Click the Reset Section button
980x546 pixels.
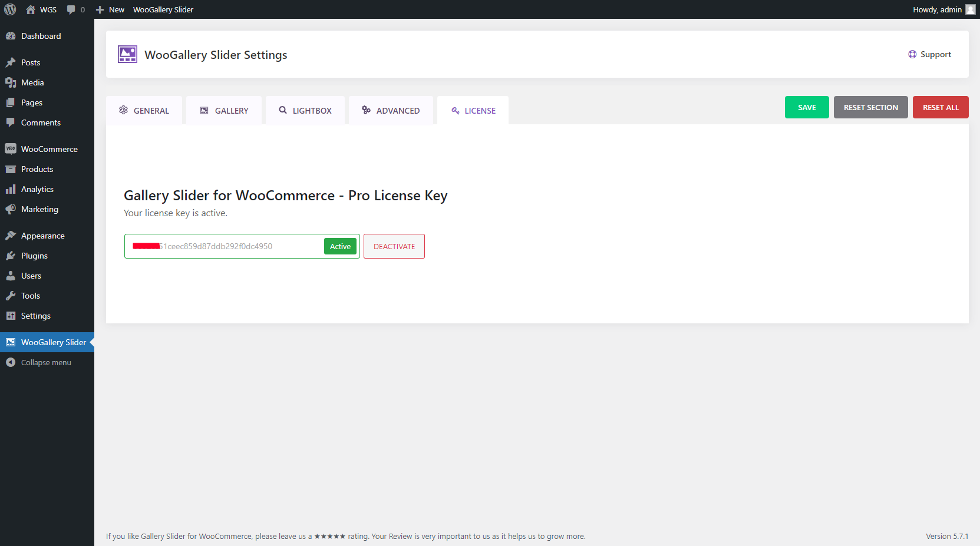coord(870,107)
